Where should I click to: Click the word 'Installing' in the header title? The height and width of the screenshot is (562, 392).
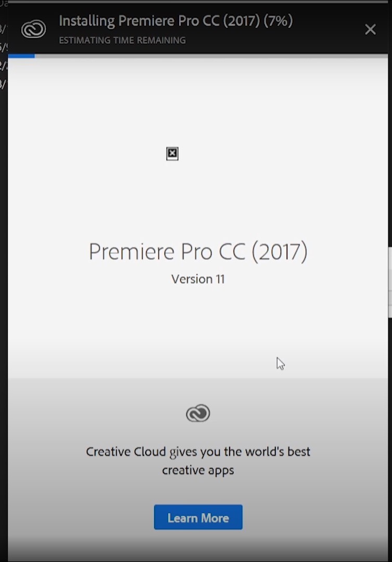87,21
